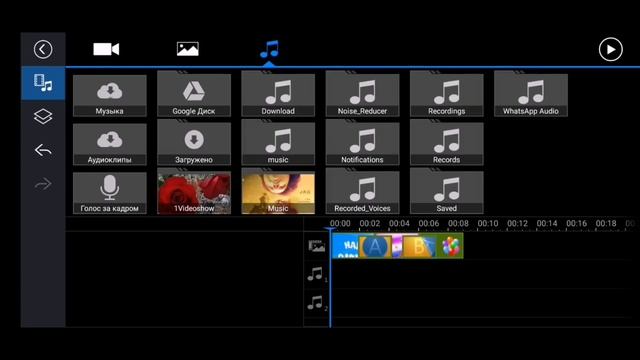The width and height of the screenshot is (640, 360).
Task: Open the layers sidebar icon
Action: 43,117
